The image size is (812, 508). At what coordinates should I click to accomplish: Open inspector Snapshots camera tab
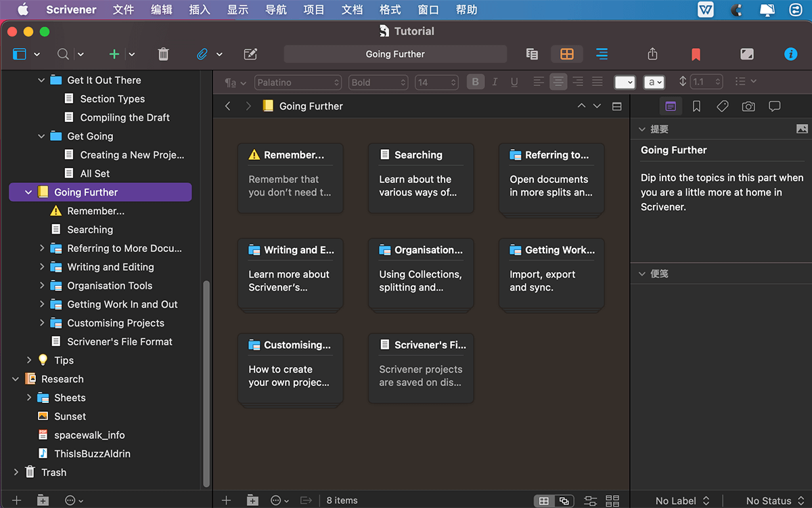tap(748, 106)
